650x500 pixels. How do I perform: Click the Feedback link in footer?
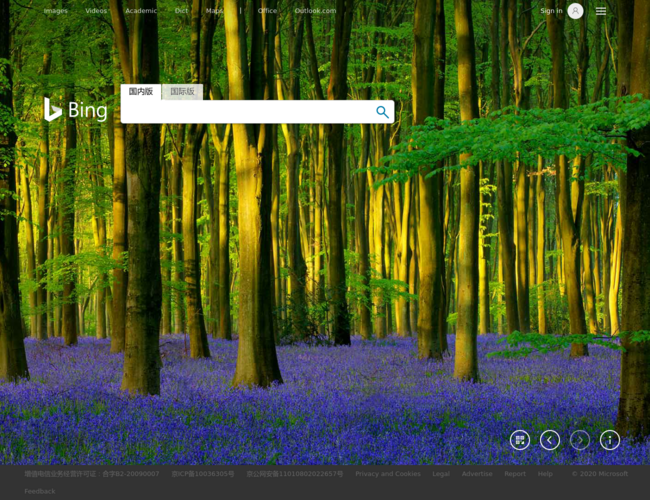point(40,491)
